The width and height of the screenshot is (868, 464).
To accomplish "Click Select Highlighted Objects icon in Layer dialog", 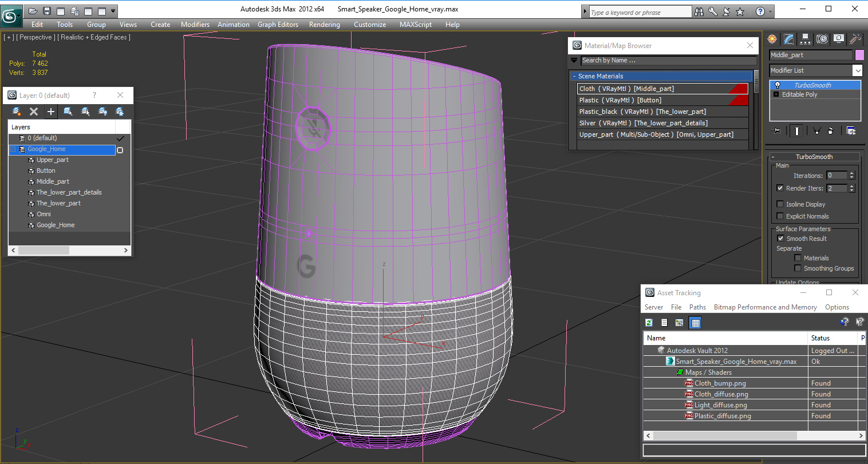I will [x=68, y=112].
